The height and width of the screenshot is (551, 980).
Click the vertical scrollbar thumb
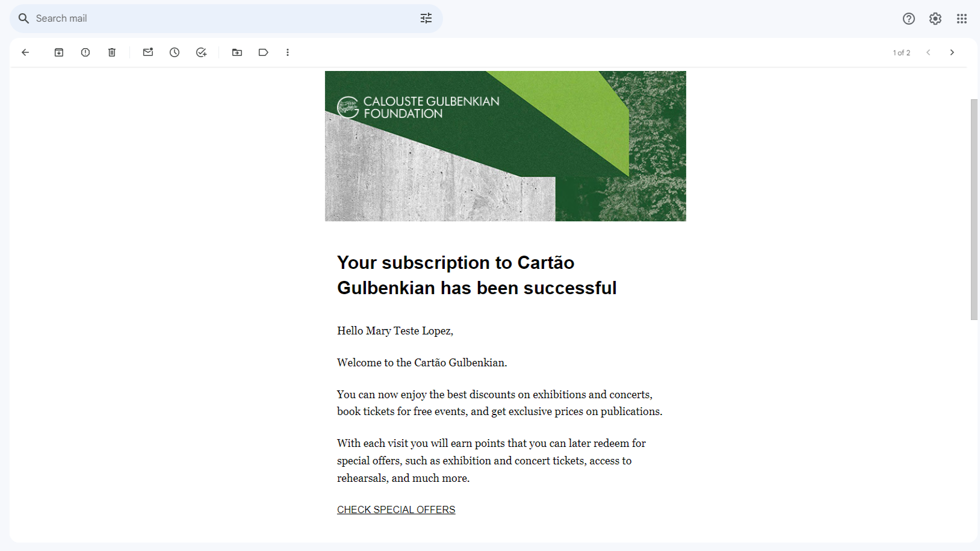(x=974, y=209)
